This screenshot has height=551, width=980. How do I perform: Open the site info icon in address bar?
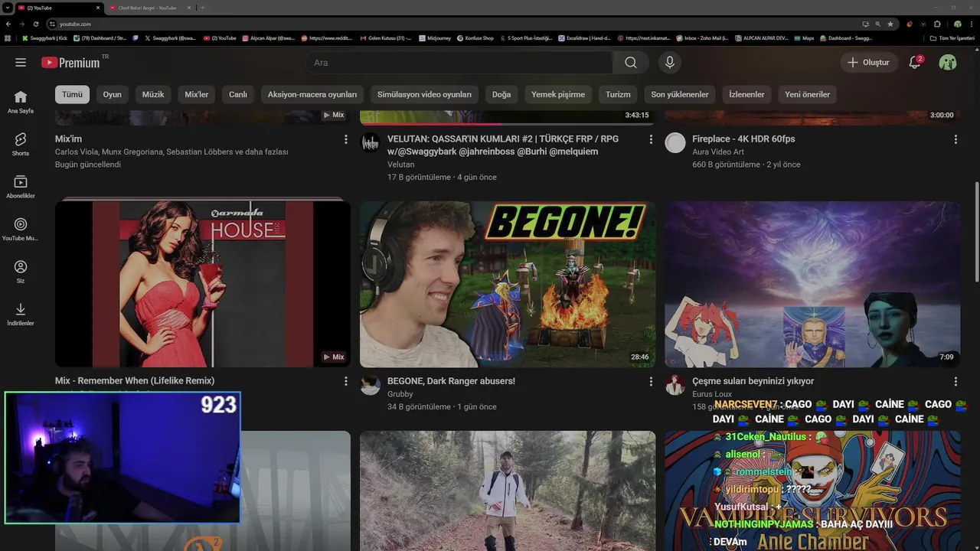(52, 24)
